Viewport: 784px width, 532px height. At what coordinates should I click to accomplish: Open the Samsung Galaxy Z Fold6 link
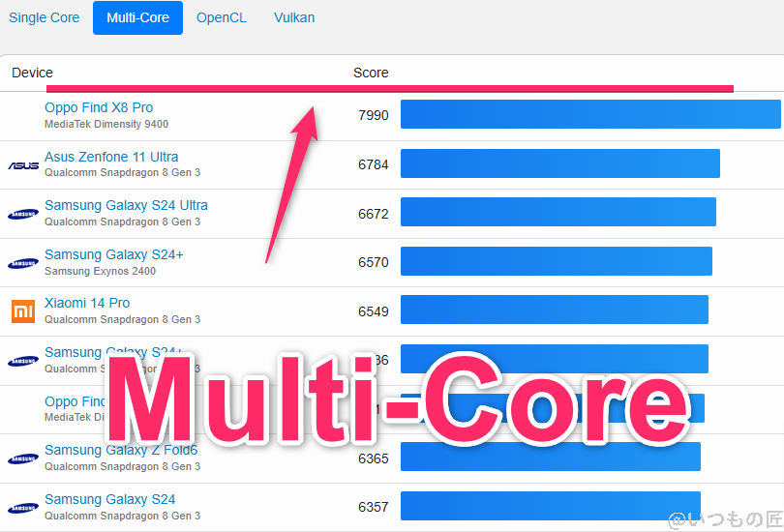(x=121, y=450)
